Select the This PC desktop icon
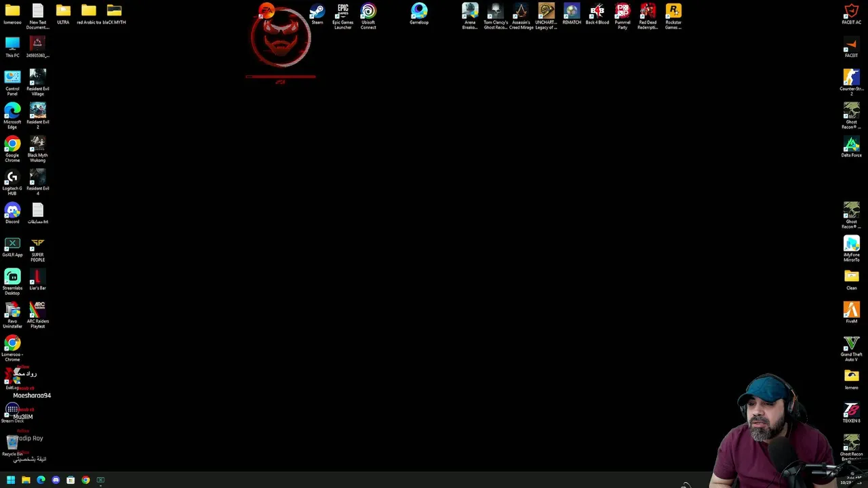 click(x=12, y=47)
